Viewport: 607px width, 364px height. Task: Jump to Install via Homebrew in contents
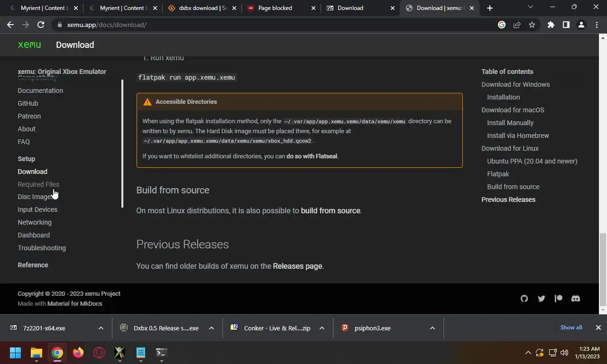coord(518,136)
